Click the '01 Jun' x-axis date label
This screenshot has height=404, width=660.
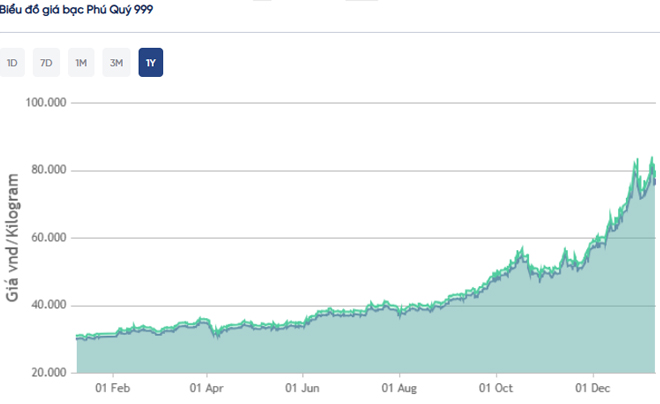pyautogui.click(x=302, y=387)
